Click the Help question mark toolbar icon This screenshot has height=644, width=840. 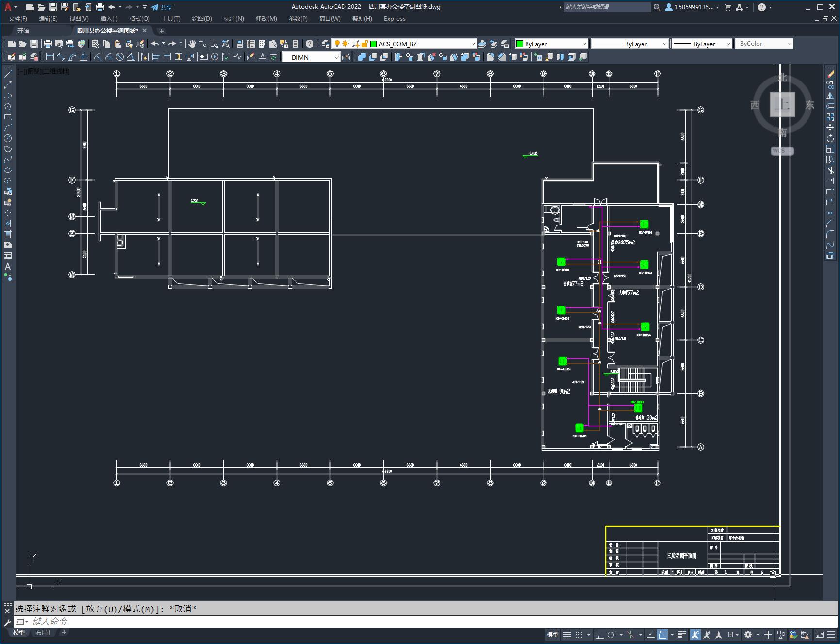pos(310,44)
